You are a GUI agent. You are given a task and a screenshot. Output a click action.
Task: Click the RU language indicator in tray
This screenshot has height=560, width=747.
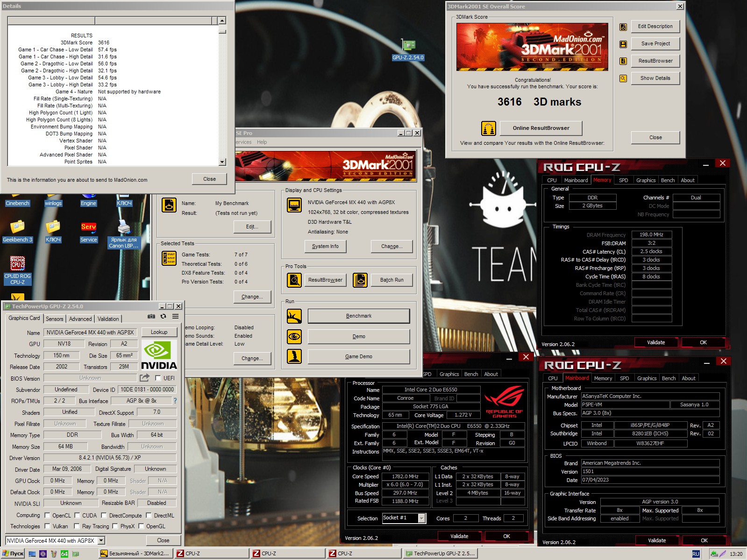(x=696, y=554)
